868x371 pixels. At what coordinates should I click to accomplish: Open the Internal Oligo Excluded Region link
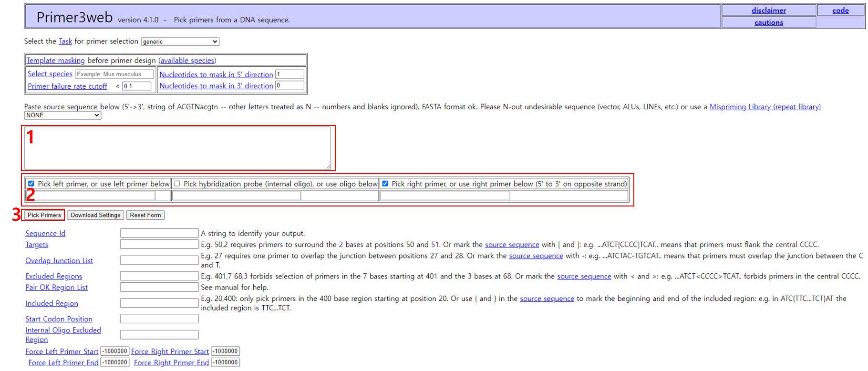click(x=63, y=335)
